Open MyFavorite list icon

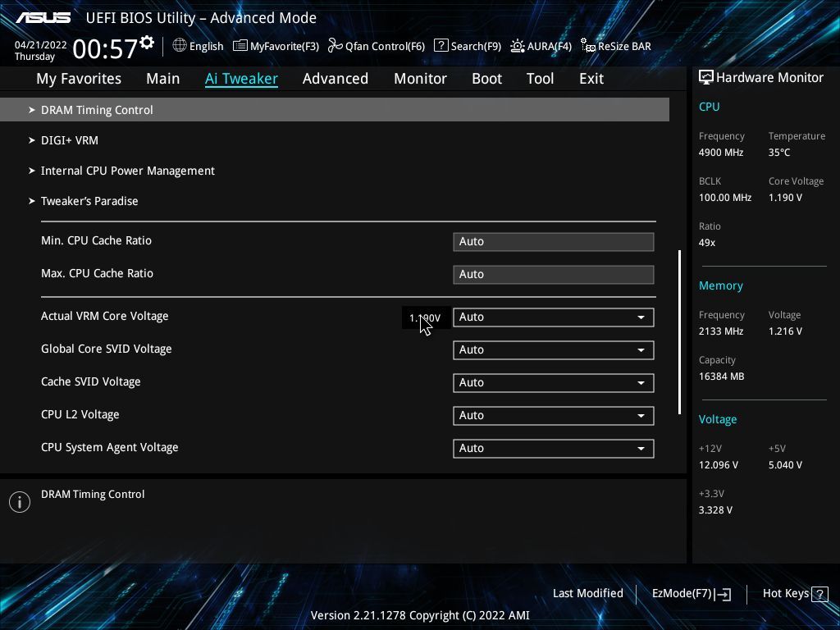pos(240,46)
